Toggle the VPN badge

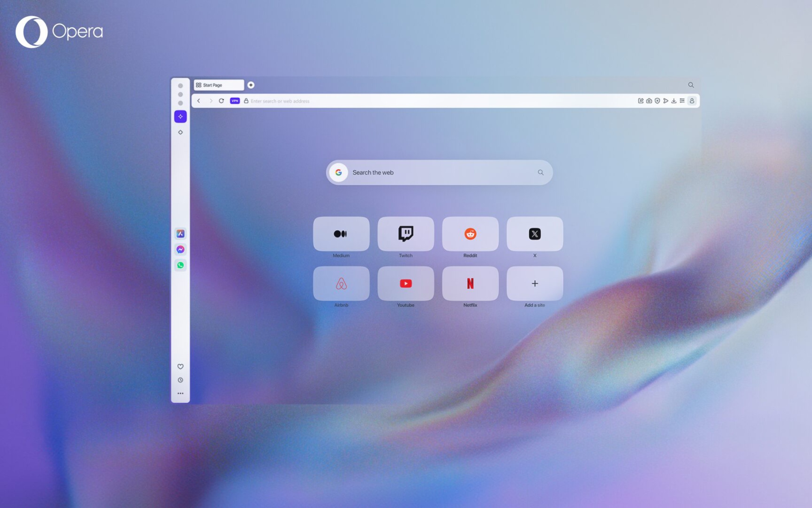tap(235, 101)
